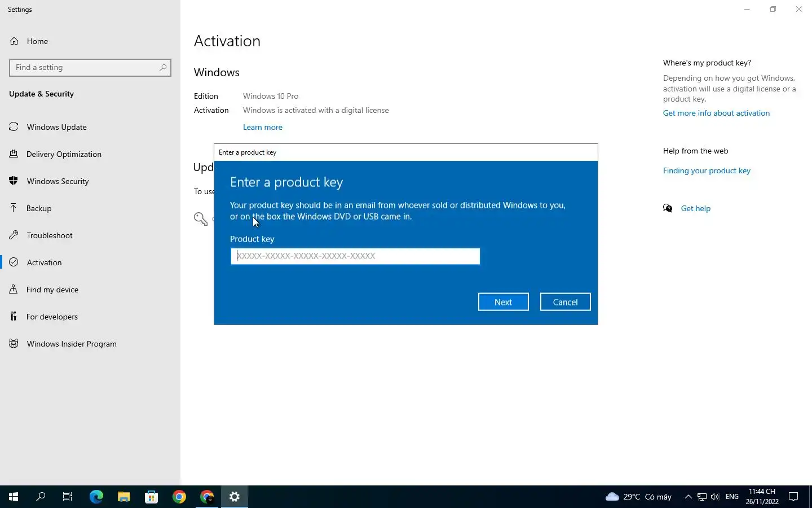Viewport: 812px width, 508px height.
Task: Open the For developers page
Action: coord(90,317)
